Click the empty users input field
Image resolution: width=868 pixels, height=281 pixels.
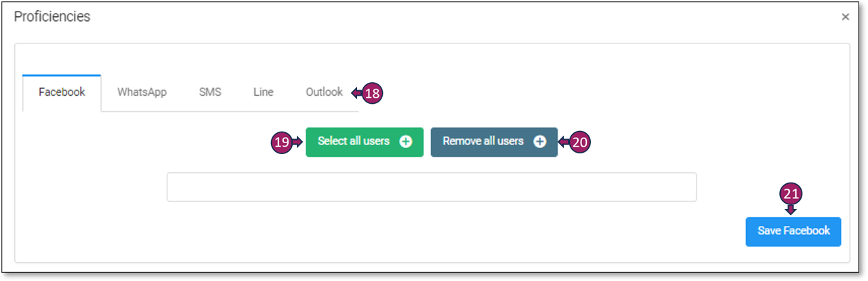(x=431, y=187)
